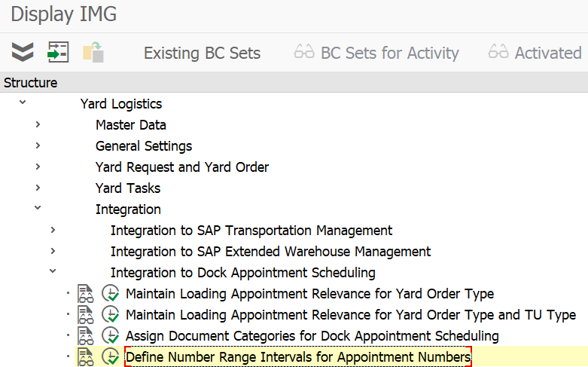
Task: Execute icon for Yard Order Type and TU Type row
Action: coord(111,315)
